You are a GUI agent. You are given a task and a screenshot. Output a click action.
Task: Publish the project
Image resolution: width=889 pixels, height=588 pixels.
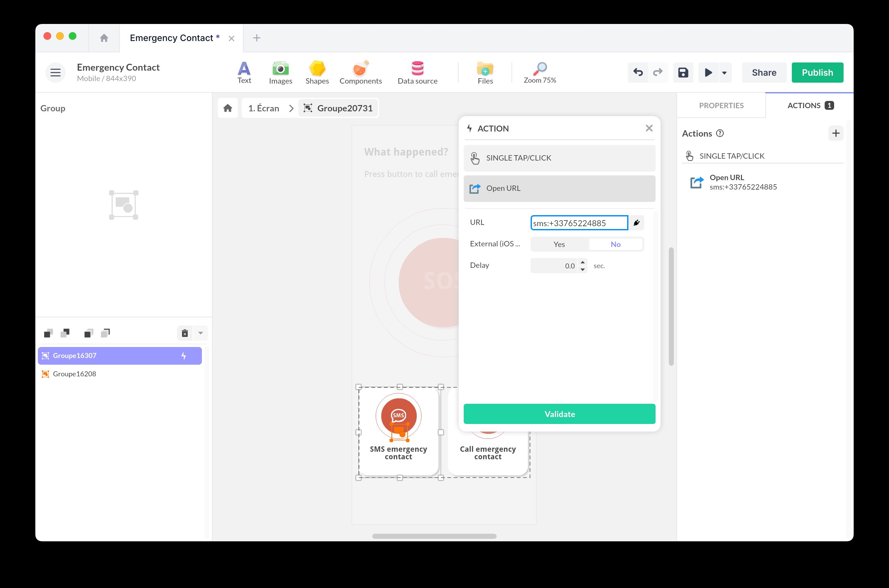coord(817,72)
